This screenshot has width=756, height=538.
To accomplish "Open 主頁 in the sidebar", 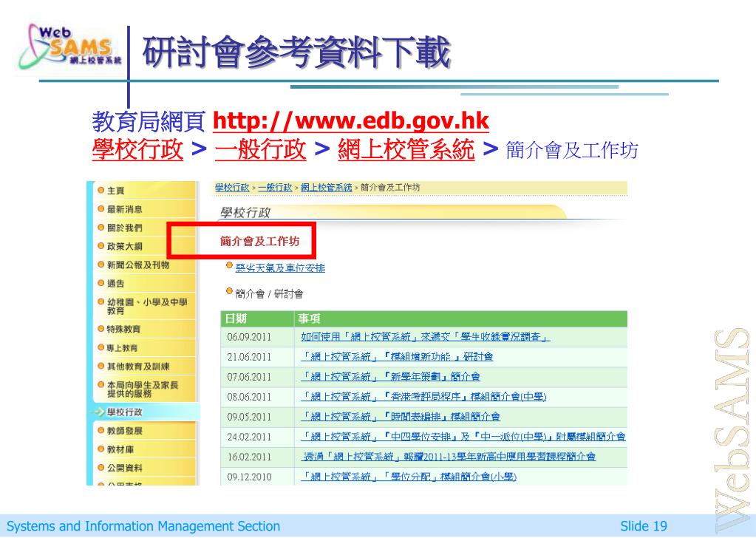I will click(116, 191).
